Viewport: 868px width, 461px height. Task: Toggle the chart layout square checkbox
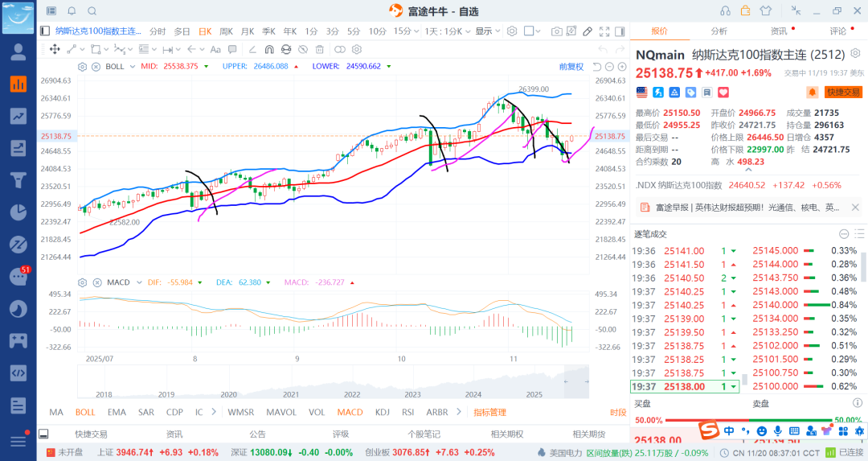[529, 31]
